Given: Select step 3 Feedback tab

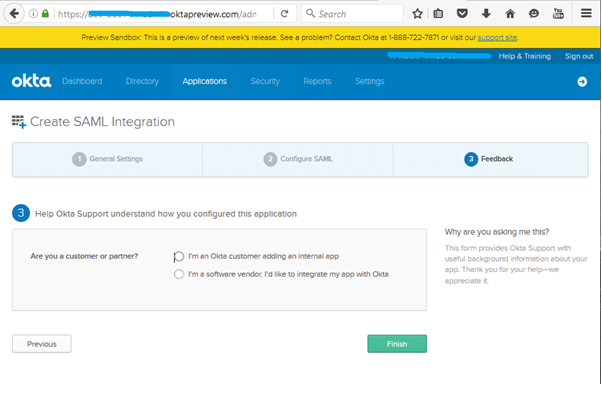Looking at the screenshot, I should (x=490, y=159).
